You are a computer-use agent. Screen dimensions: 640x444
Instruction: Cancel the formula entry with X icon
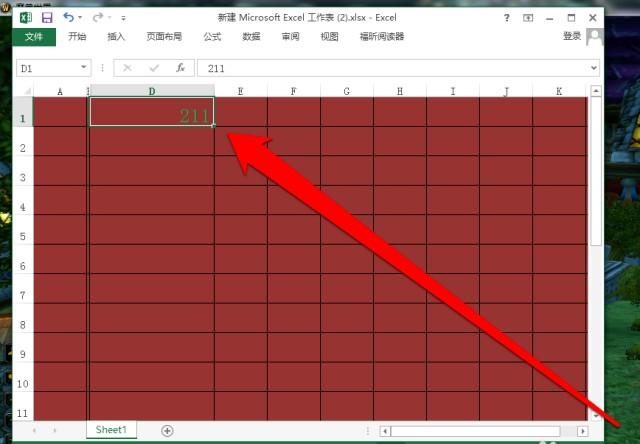click(127, 68)
